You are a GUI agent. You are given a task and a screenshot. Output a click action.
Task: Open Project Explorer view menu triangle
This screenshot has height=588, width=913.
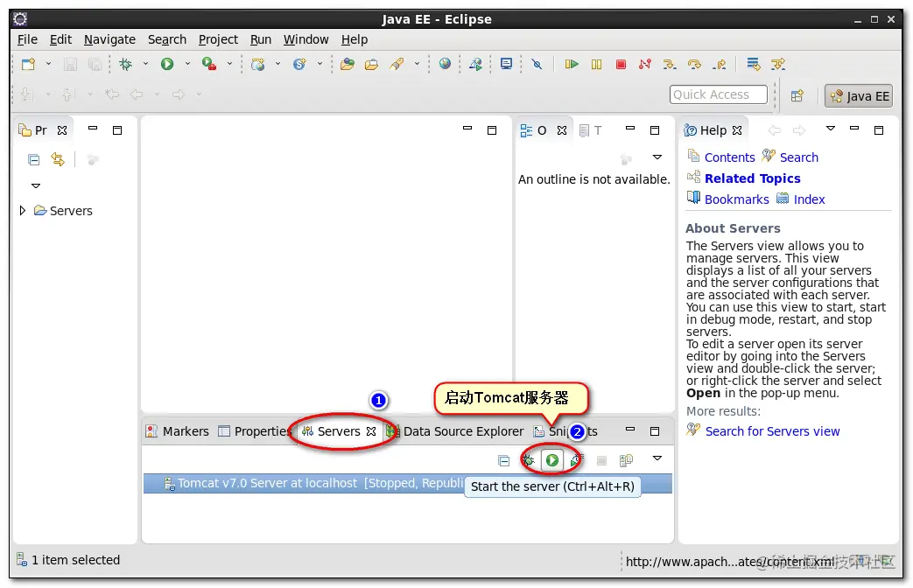(x=36, y=185)
